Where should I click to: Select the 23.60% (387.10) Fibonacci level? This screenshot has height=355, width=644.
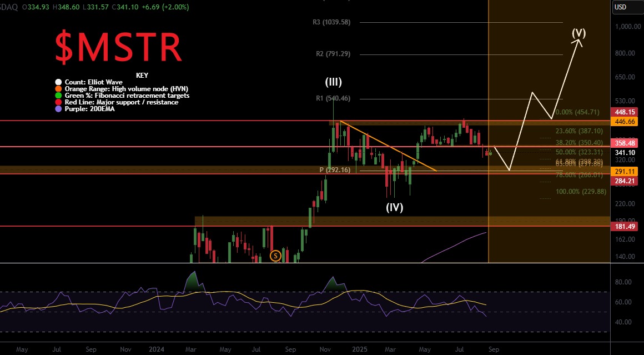579,131
